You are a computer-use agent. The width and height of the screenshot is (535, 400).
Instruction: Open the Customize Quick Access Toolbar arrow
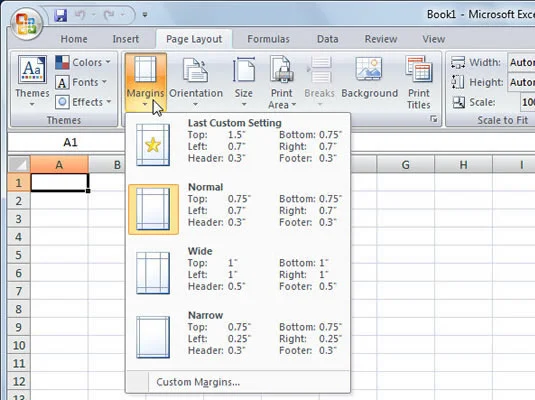[145, 15]
